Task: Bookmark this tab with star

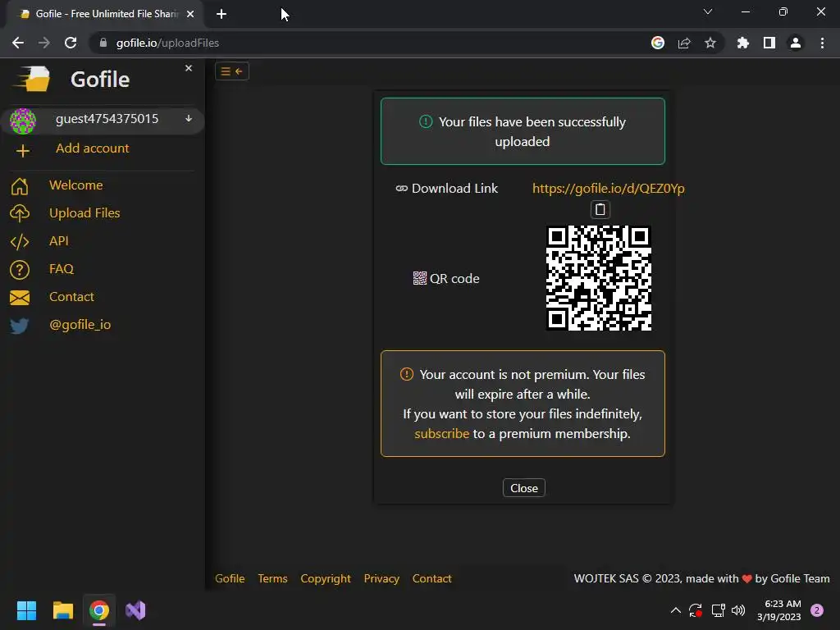Action: pyautogui.click(x=710, y=43)
